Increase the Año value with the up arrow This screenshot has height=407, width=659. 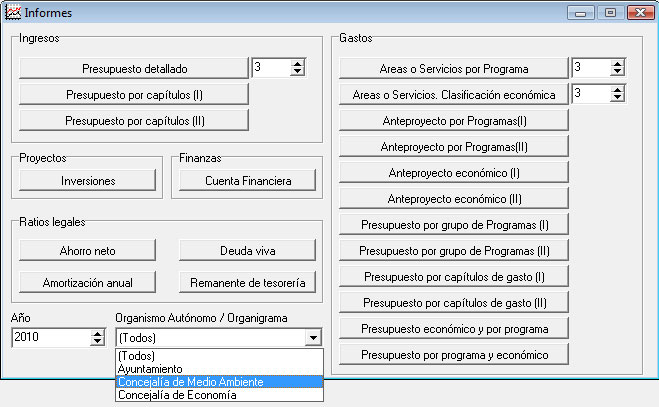point(98,333)
